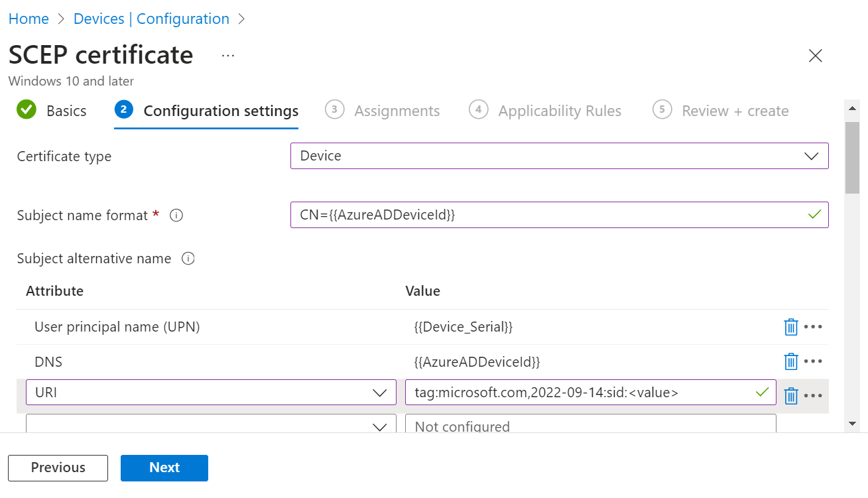Open more options for DNS row
Screen dimensions: 868x498
tap(813, 361)
